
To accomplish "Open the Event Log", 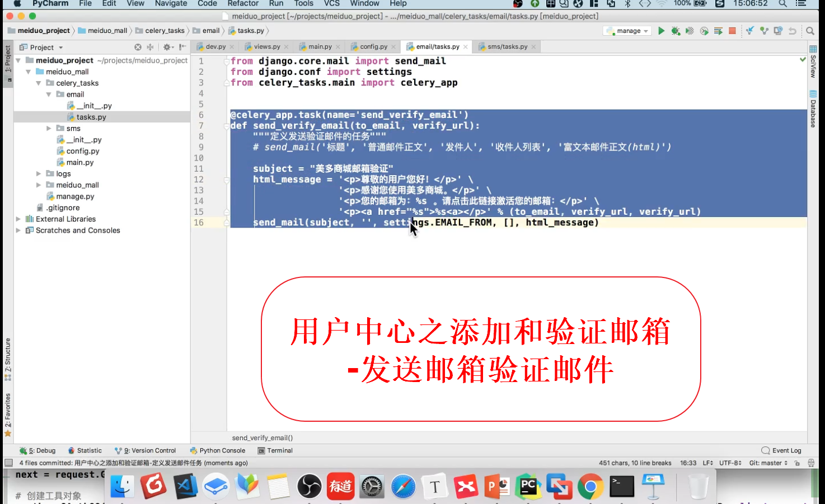I will [781, 450].
